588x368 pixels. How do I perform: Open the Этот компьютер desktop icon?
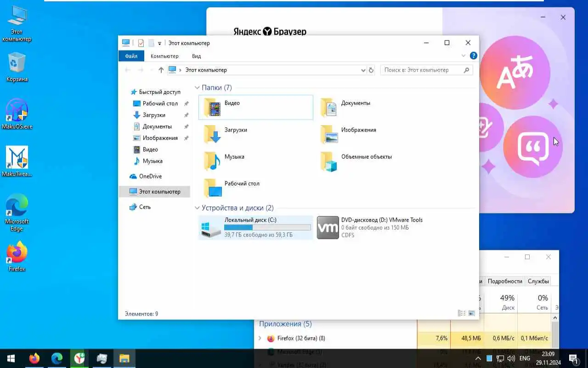pos(17,23)
